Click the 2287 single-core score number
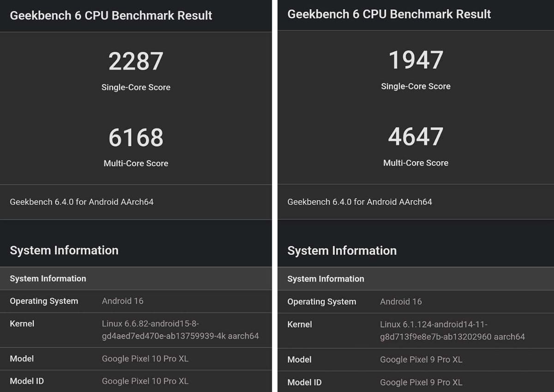The height and width of the screenshot is (392, 554). coord(136,61)
